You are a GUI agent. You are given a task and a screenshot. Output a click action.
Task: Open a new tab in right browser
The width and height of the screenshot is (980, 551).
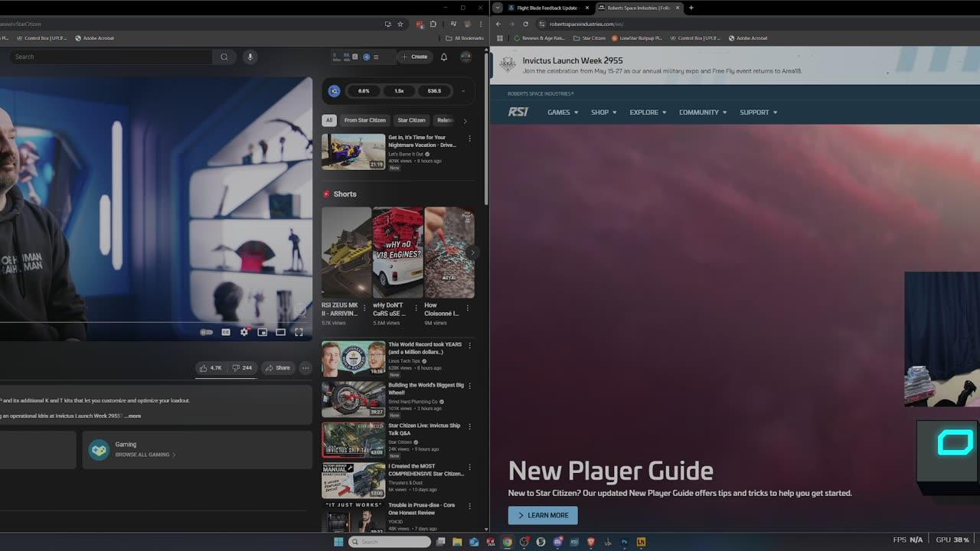pyautogui.click(x=691, y=8)
